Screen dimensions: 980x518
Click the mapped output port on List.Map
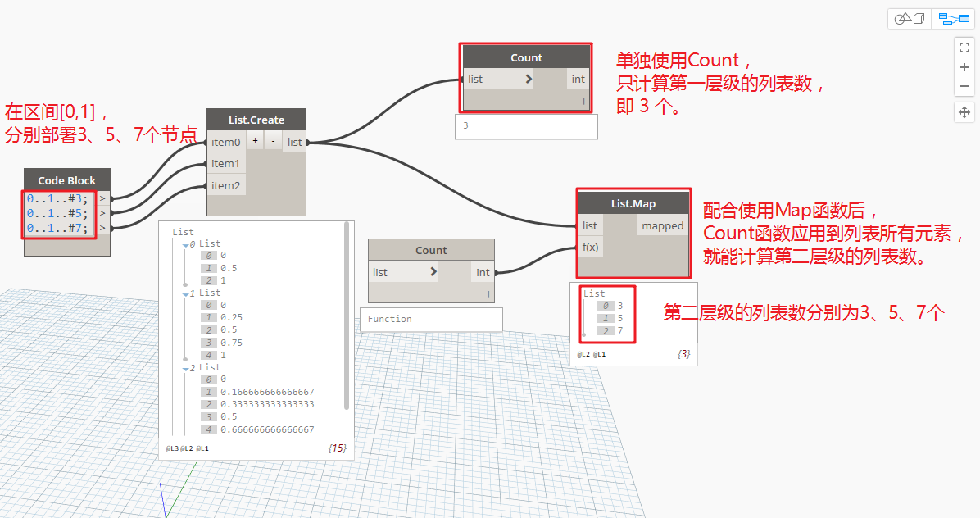coord(663,225)
